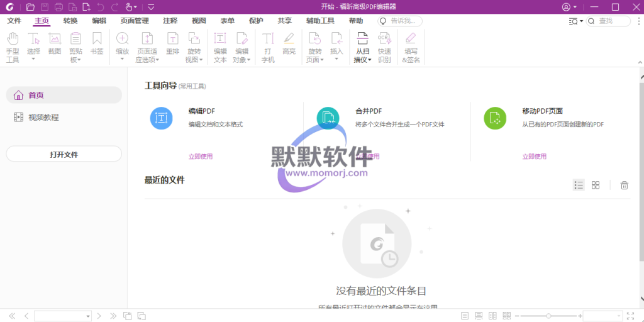Clear recent files with the trash icon
Screen dimensions: 644x322
tap(624, 185)
